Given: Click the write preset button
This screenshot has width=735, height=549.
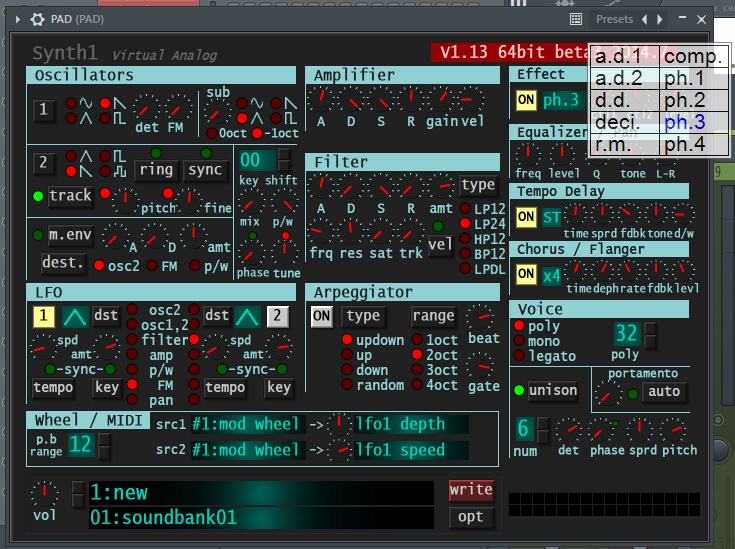Looking at the screenshot, I should point(471,490).
